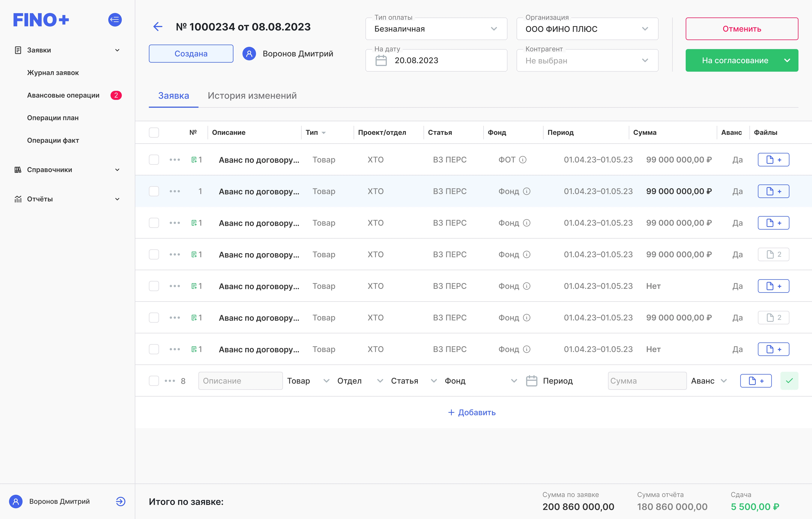
Task: Select the Заявка tab
Action: pos(173,96)
